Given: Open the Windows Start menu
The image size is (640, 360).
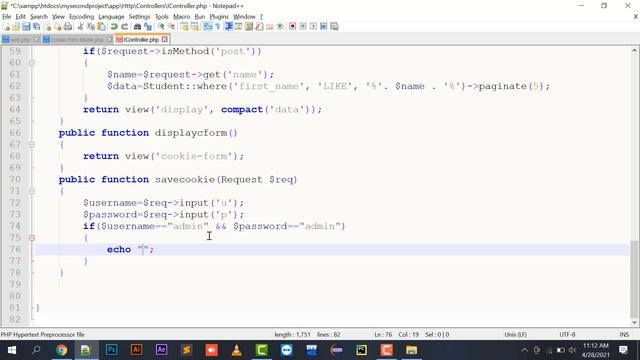Looking at the screenshot, I should pyautogui.click(x=11, y=350).
